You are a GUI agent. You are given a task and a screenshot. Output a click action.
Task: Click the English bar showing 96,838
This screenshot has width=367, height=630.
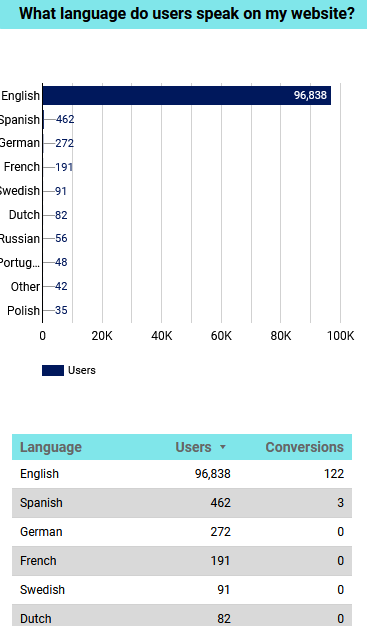[x=187, y=96]
